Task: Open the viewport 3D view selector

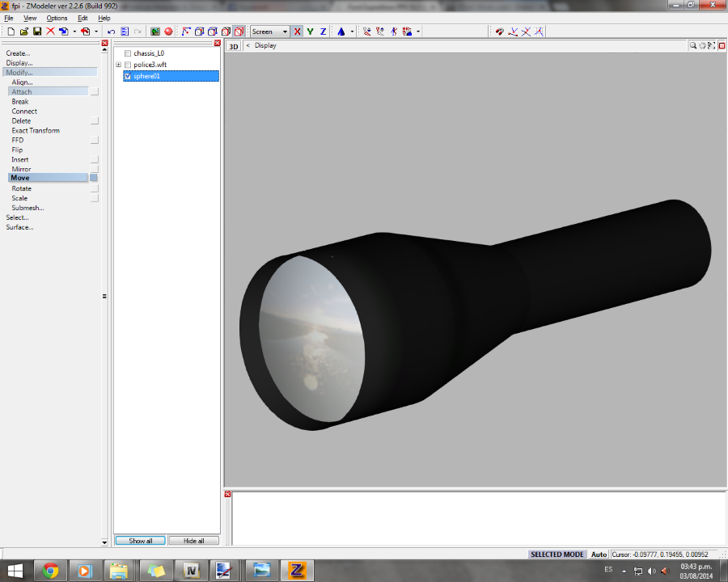Action: coord(234,46)
